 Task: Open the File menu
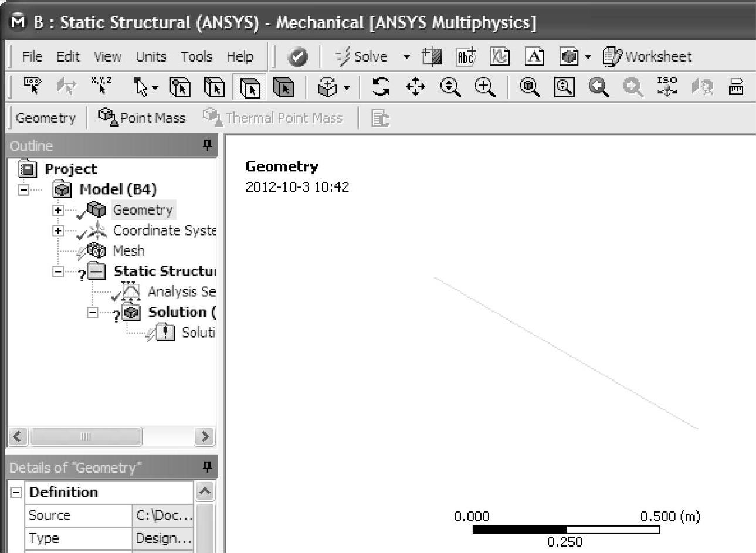coord(32,56)
